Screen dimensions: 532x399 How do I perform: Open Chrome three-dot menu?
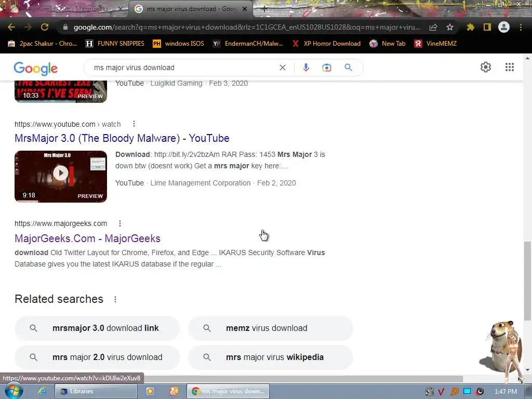[521, 27]
